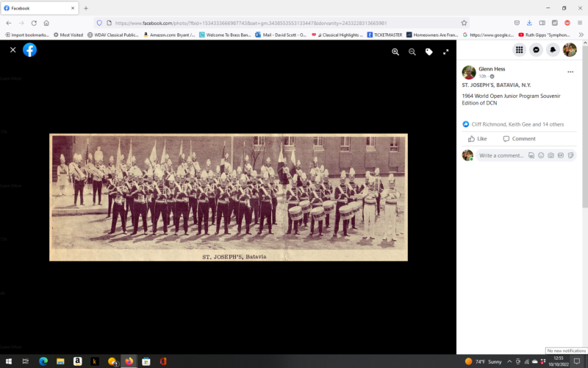Open post options three-dot menu
This screenshot has height=368, width=588.
(570, 72)
